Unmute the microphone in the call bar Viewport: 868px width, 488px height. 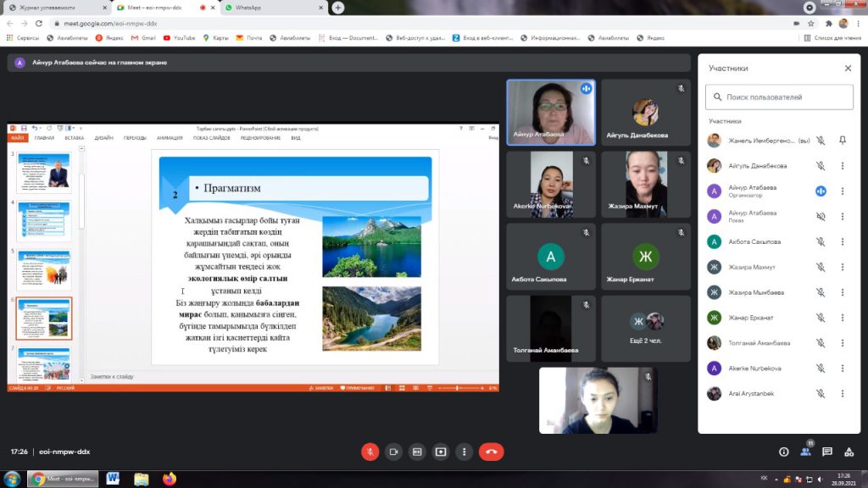(370, 452)
